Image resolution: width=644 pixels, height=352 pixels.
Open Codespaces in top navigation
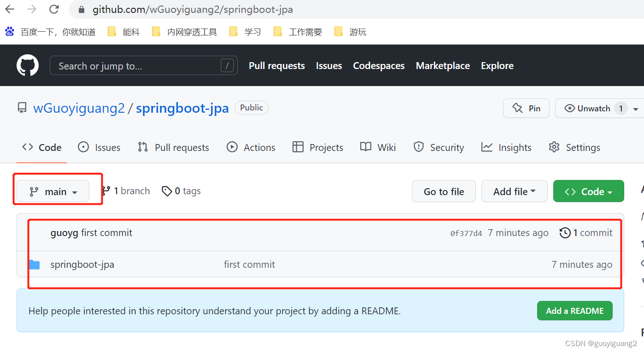[379, 66]
